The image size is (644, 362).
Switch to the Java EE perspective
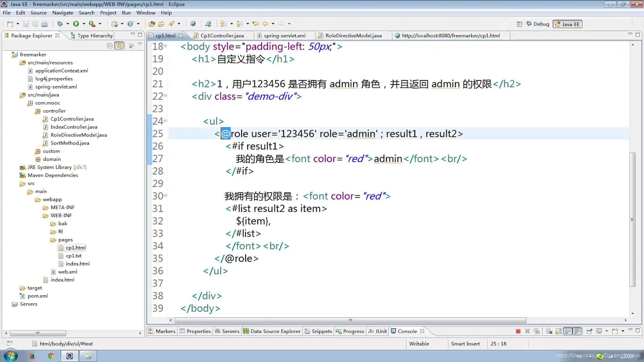coord(567,24)
